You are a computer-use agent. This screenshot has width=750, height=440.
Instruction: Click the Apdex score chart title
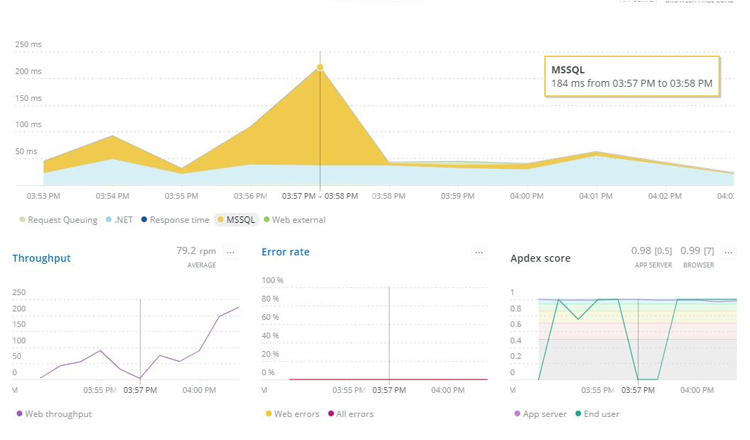[x=540, y=258]
